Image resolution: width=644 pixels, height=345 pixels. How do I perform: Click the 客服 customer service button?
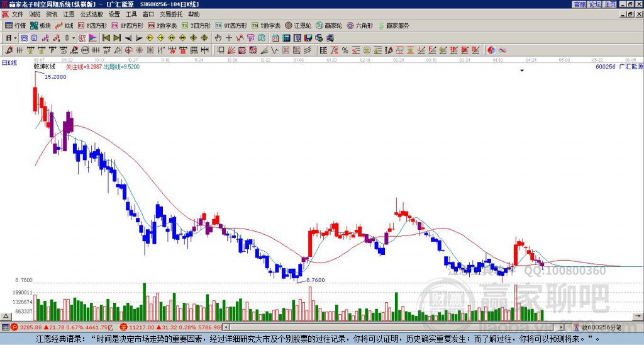click(x=580, y=4)
